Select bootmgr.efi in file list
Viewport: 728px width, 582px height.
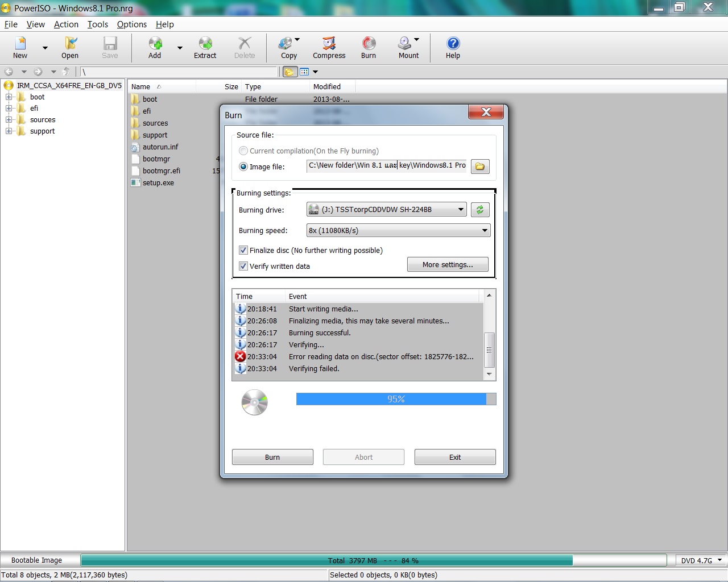coord(162,171)
